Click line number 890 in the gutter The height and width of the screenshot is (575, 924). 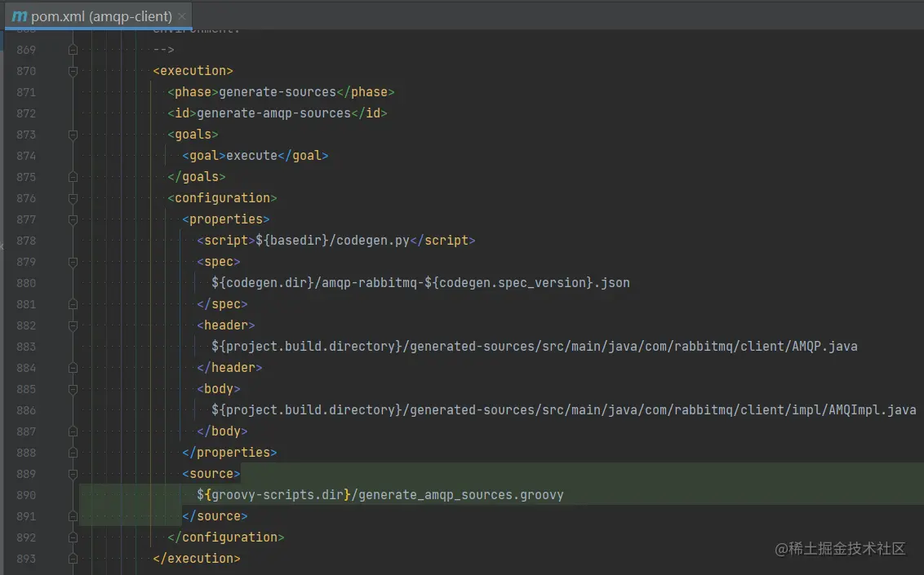point(26,495)
